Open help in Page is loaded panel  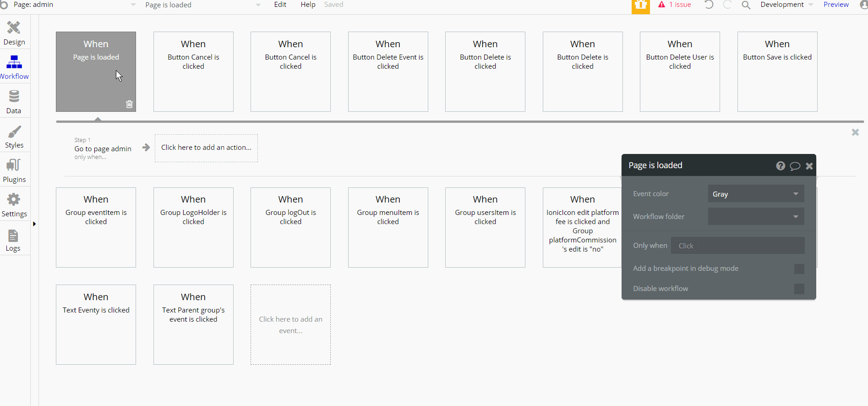pos(781,166)
